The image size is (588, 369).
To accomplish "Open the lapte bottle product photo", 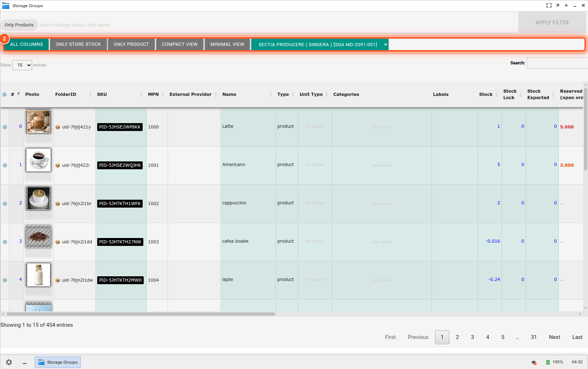I will tap(39, 275).
